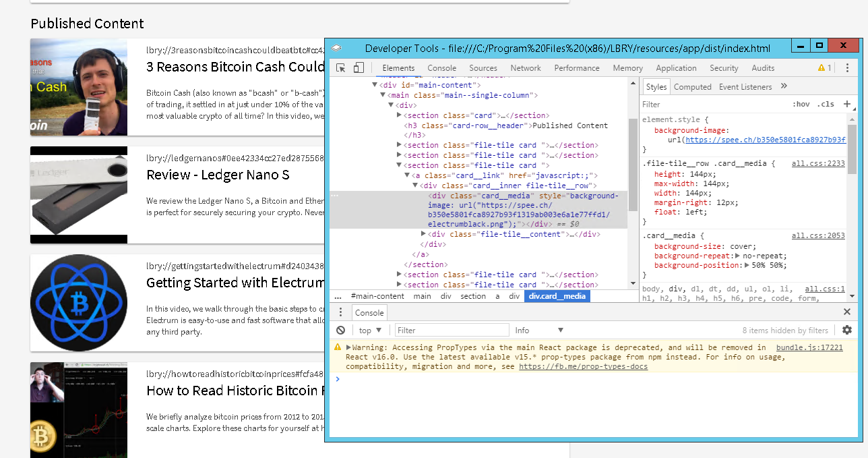The width and height of the screenshot is (868, 458).
Task: Toggle device toolbar icon in DevTools
Action: 359,68
